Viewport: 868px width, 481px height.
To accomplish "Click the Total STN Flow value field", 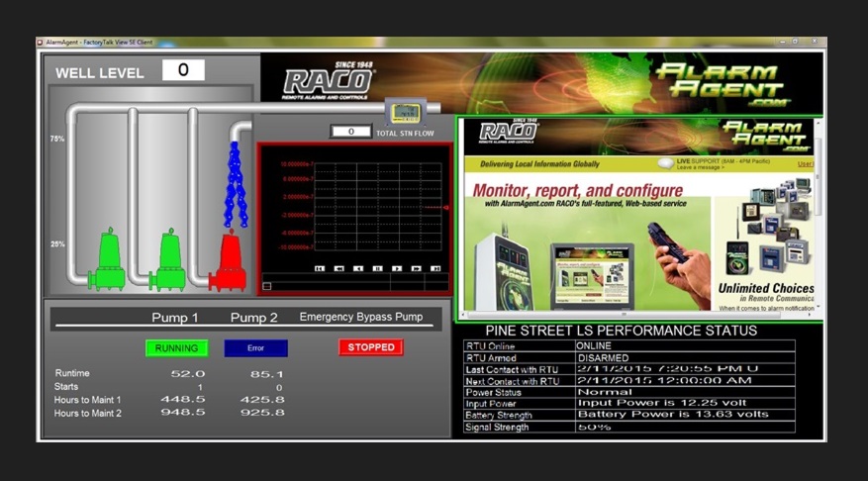I will point(351,132).
